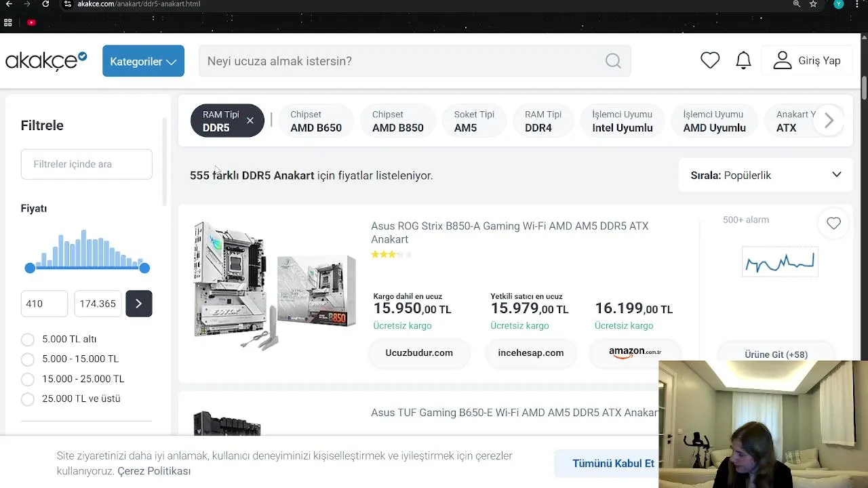868x488 pixels.
Task: Open the red YouTube bookmark icon
Action: pyautogui.click(x=31, y=22)
